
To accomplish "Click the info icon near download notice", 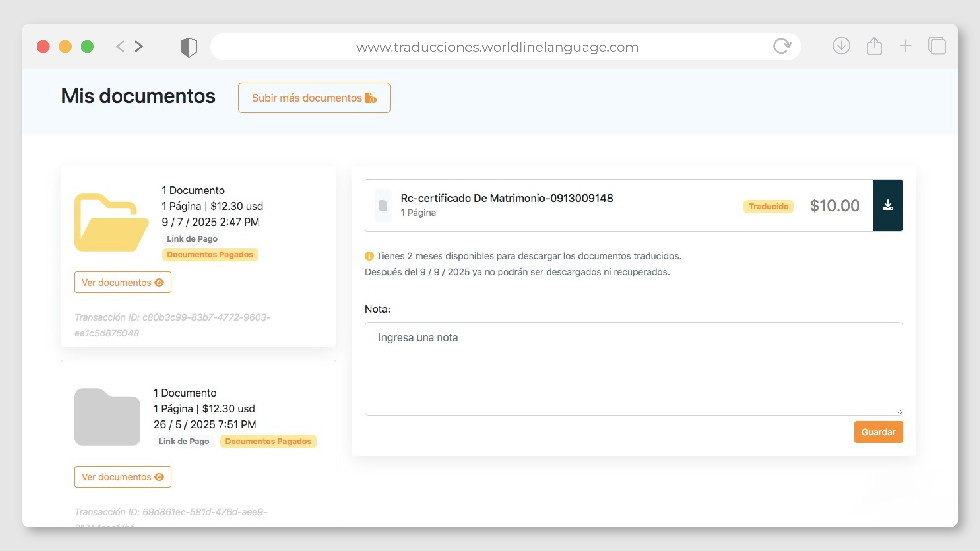I will tap(369, 256).
